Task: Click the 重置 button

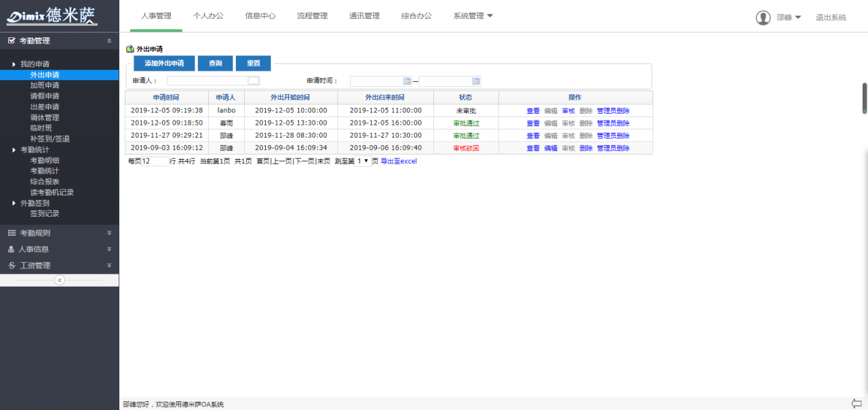Action: [254, 63]
